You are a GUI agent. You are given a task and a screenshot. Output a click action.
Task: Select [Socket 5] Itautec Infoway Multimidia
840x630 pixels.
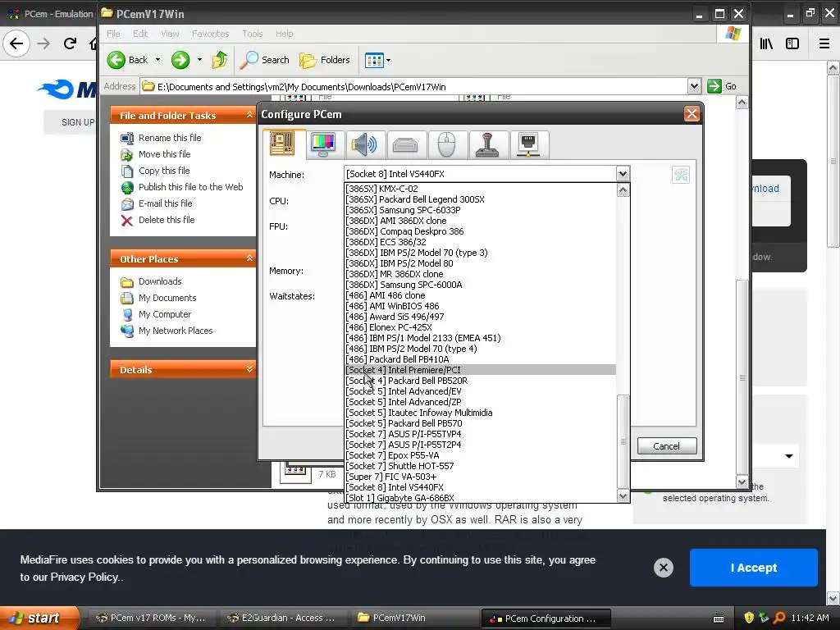tap(480, 413)
